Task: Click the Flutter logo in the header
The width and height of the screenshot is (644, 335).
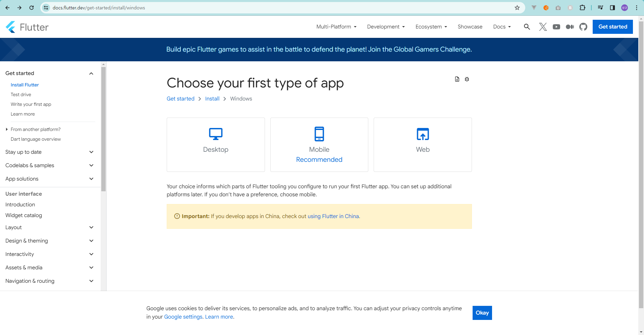Action: point(27,27)
